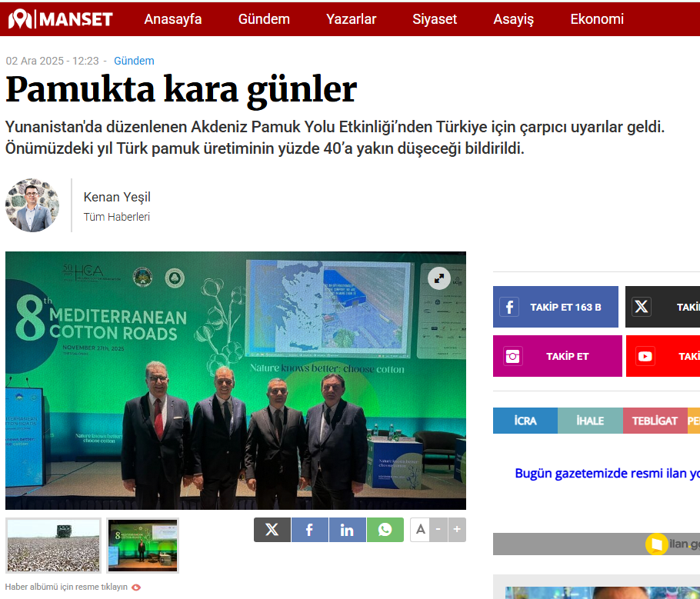Open Kenan Yeşil's Tüm Haberleri link
Image resolution: width=700 pixels, height=599 pixels.
(116, 217)
